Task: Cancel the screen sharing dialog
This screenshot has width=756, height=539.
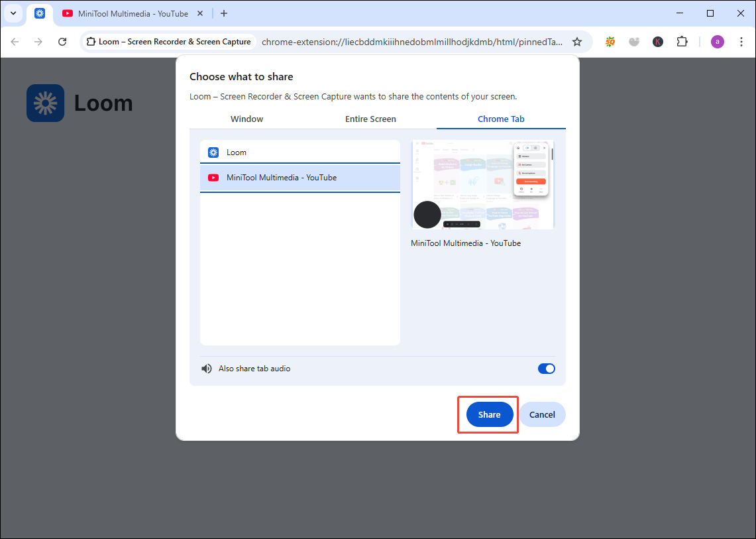Action: pyautogui.click(x=542, y=414)
